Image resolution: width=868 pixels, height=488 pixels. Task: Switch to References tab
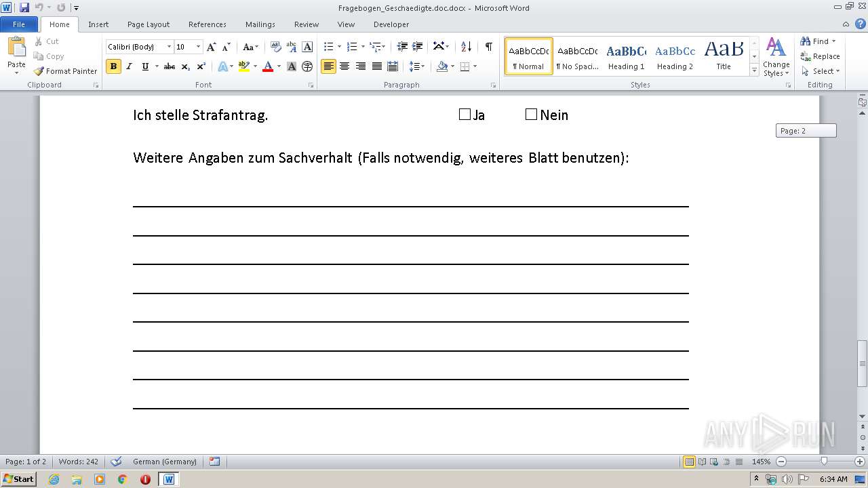(208, 24)
